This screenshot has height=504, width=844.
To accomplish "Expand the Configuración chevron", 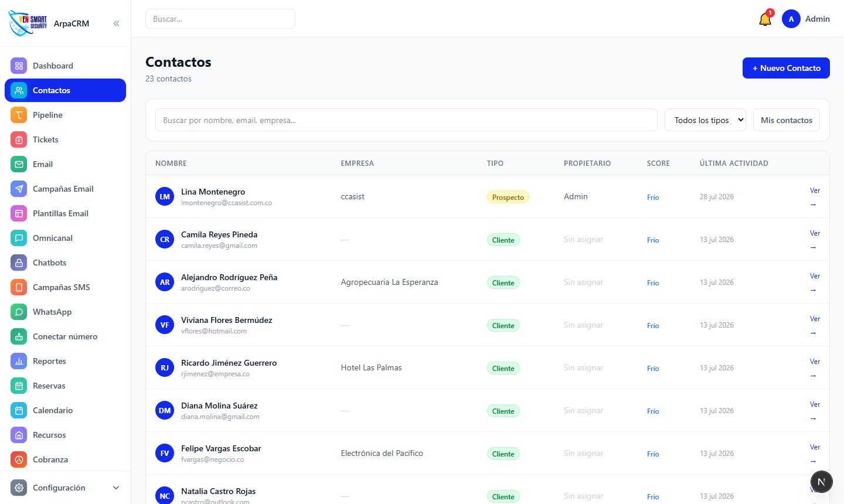I will [x=116, y=488].
